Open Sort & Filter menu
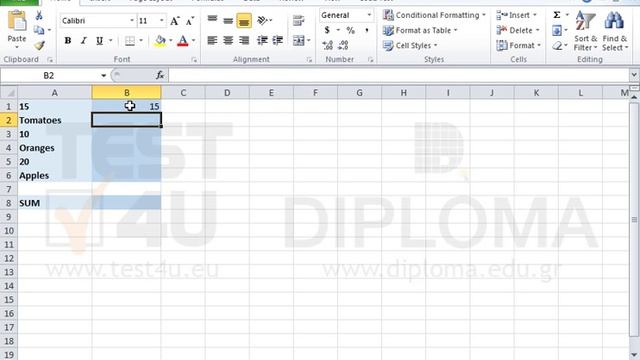 585,31
